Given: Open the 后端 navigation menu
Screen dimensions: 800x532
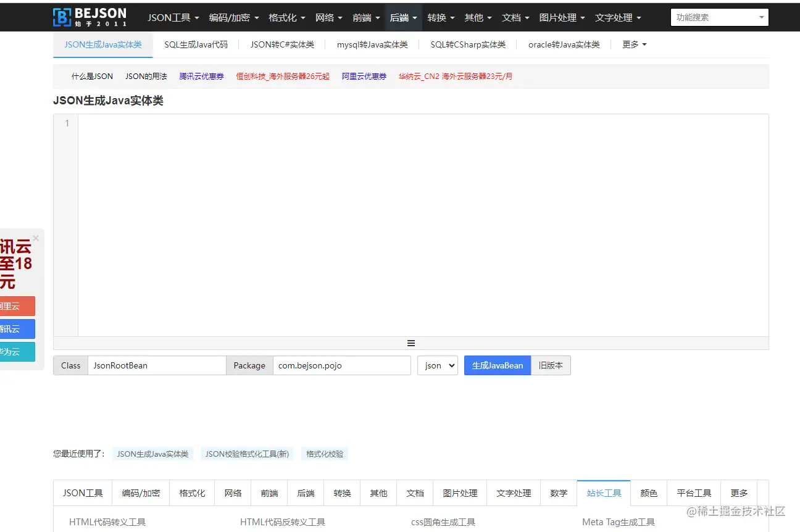Looking at the screenshot, I should (403, 17).
